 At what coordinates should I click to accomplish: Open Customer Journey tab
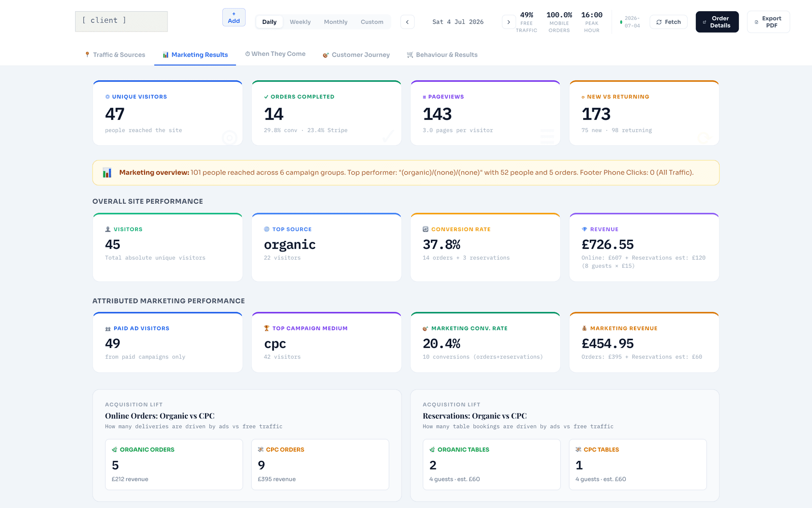(x=356, y=55)
